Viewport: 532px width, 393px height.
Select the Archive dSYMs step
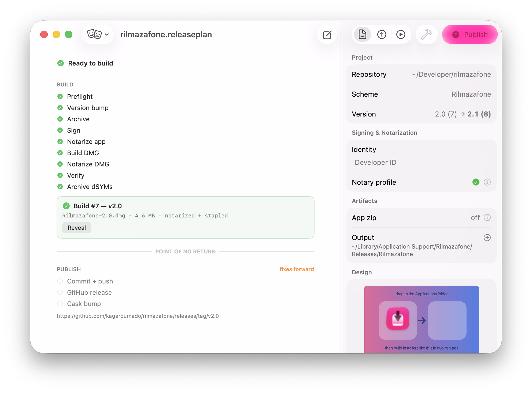click(90, 187)
